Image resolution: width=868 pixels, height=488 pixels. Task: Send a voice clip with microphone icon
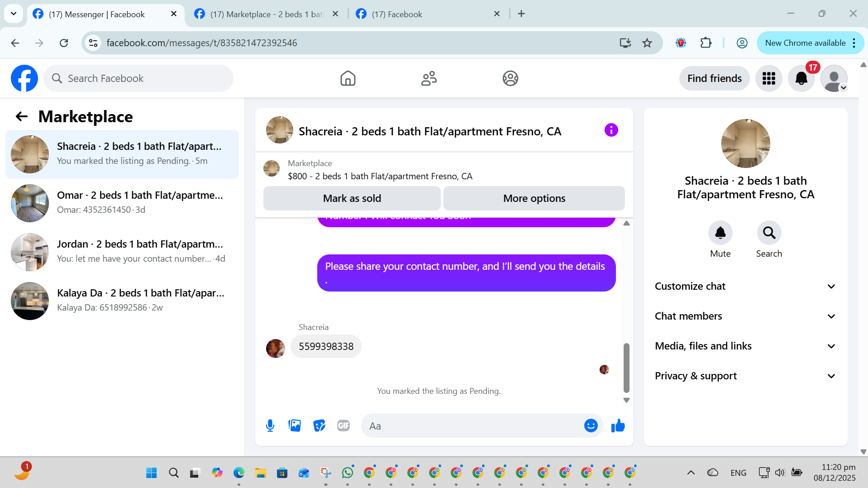(x=270, y=426)
